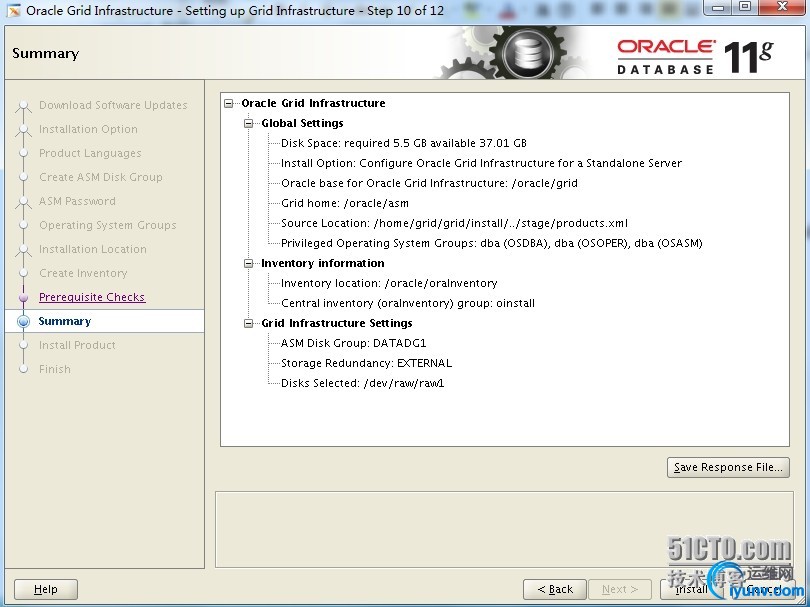Click the Product Languages step

pyautogui.click(x=90, y=153)
